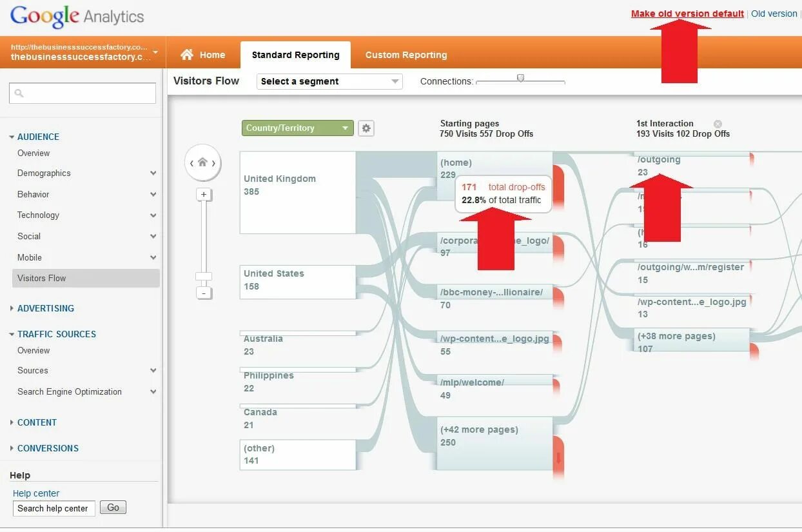Viewport: 802px width, 532px height.
Task: Click Make old version default link
Action: [687, 14]
